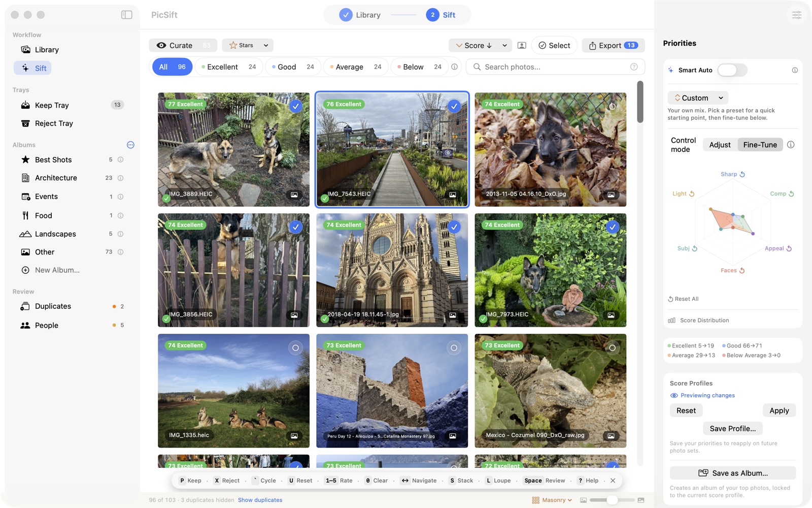Adjust the thumbnail size slider

[x=612, y=500]
